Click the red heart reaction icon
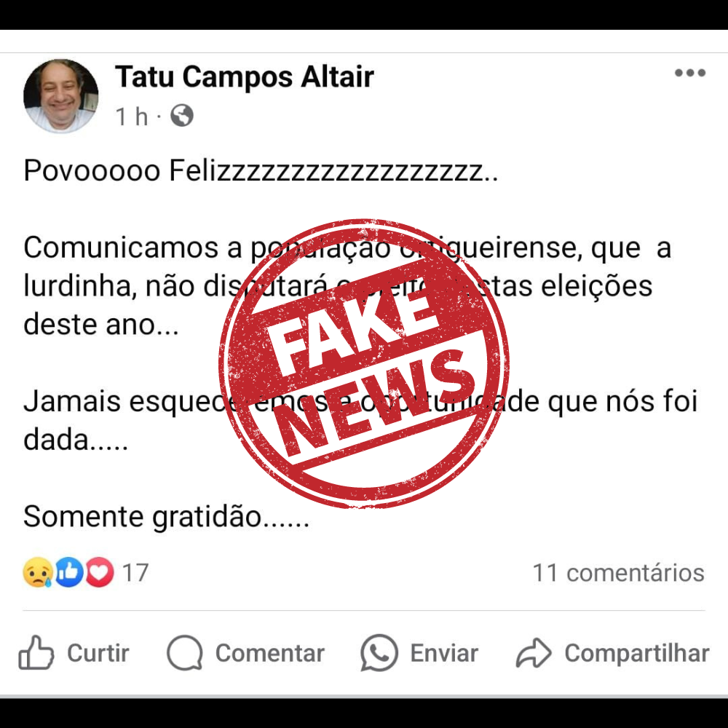Image resolution: width=728 pixels, height=728 pixels. point(99,572)
